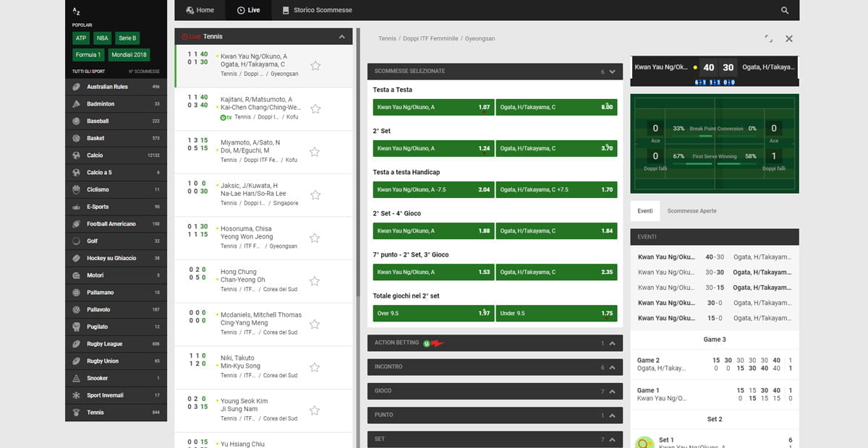The height and width of the screenshot is (448, 868).
Task: Open the Storico Scommesse tab
Action: 317,10
